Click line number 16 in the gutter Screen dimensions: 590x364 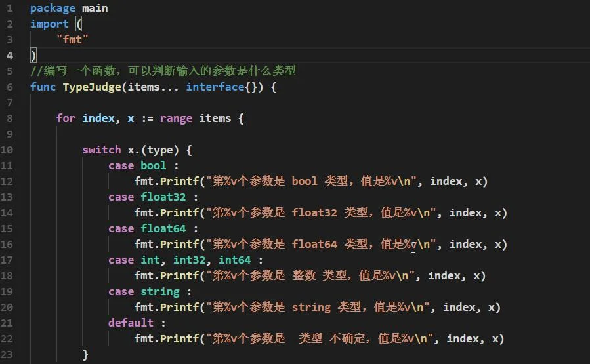tap(7, 245)
